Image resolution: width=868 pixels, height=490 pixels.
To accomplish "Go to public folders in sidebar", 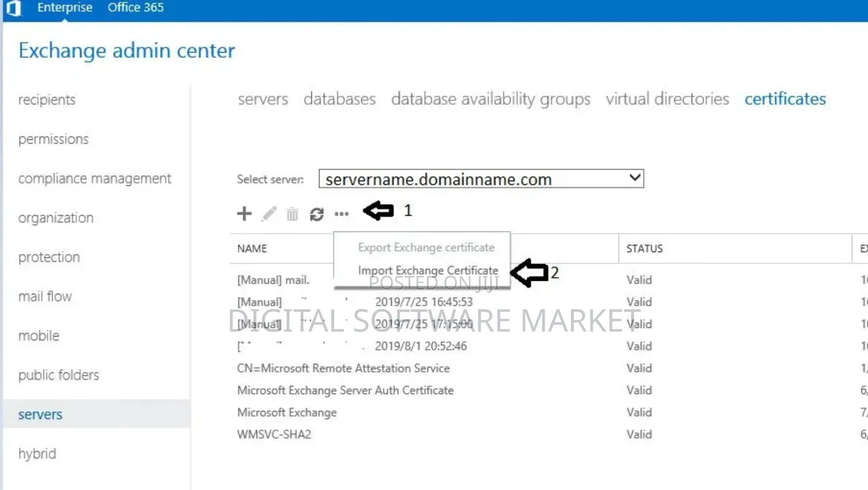I will click(x=59, y=375).
